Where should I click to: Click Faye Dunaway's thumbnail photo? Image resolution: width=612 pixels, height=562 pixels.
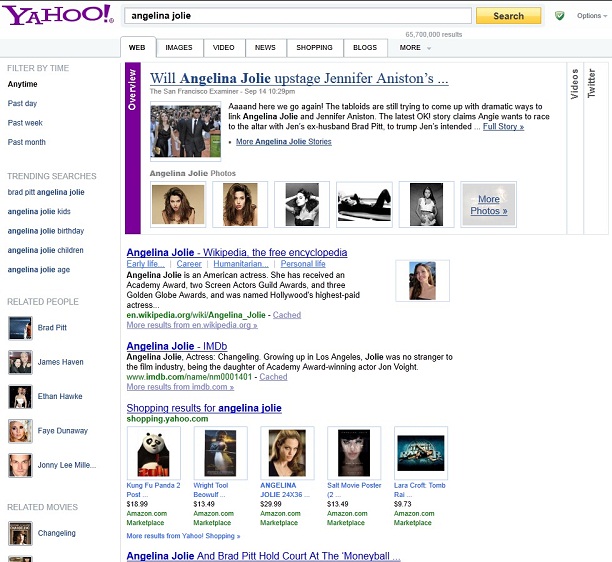click(20, 431)
